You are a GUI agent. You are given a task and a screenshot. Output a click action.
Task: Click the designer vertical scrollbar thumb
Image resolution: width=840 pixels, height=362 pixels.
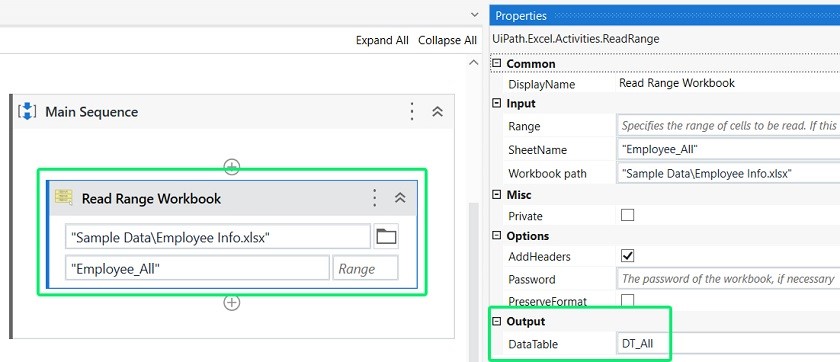click(474, 282)
